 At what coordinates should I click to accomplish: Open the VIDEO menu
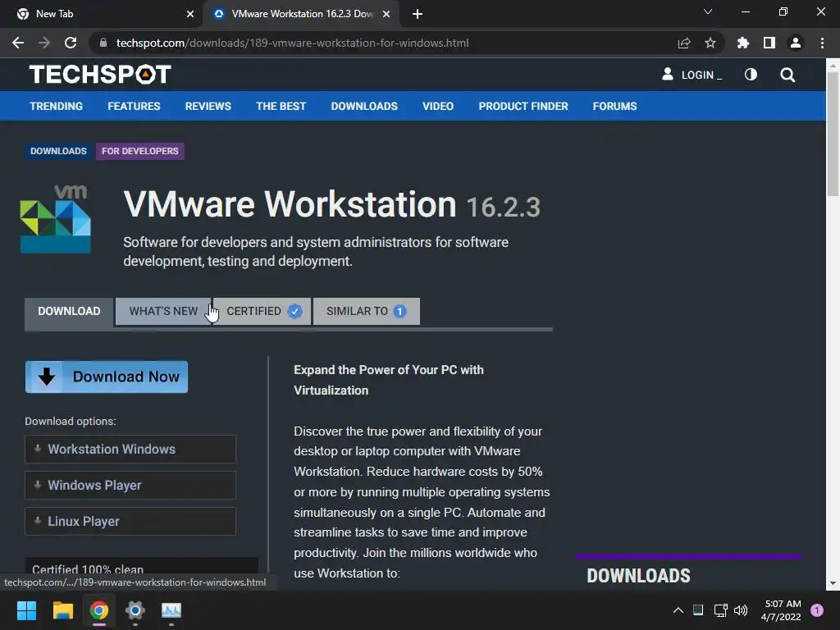point(438,106)
